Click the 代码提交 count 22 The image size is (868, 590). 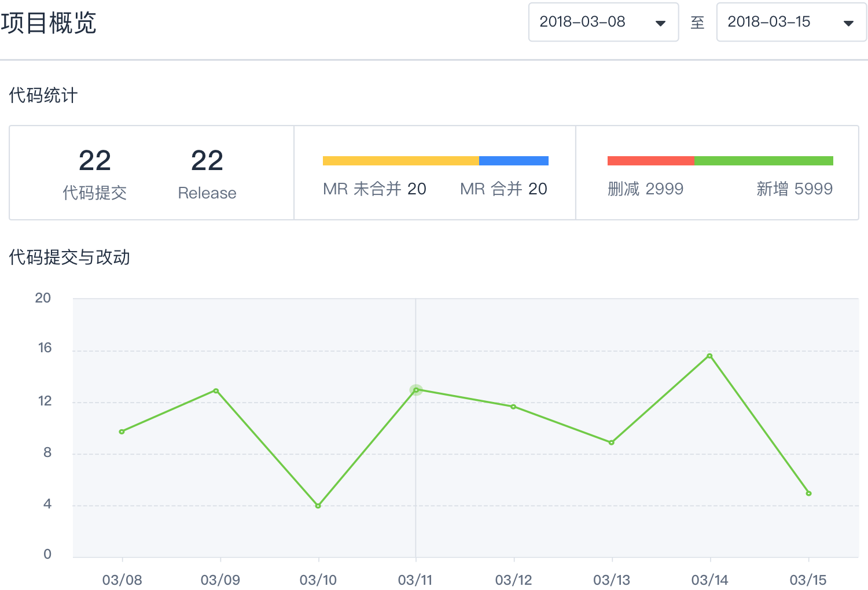[x=95, y=161]
